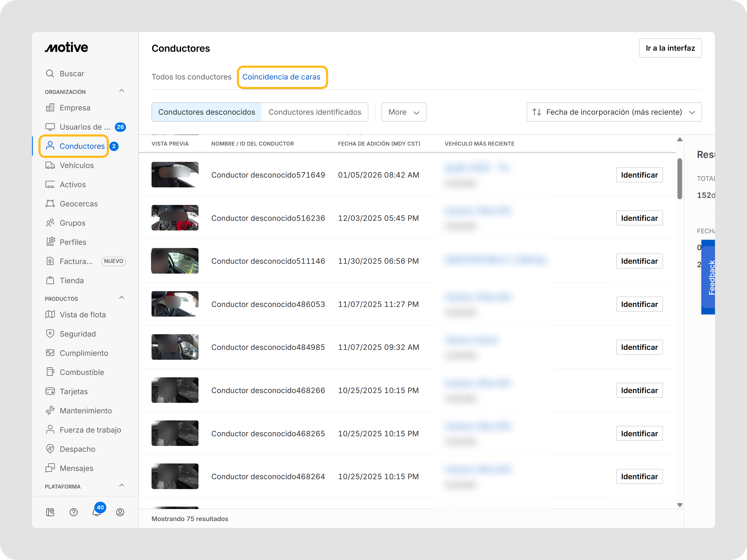Identify Conductor desconocido571649
This screenshot has width=747, height=560.
(639, 175)
